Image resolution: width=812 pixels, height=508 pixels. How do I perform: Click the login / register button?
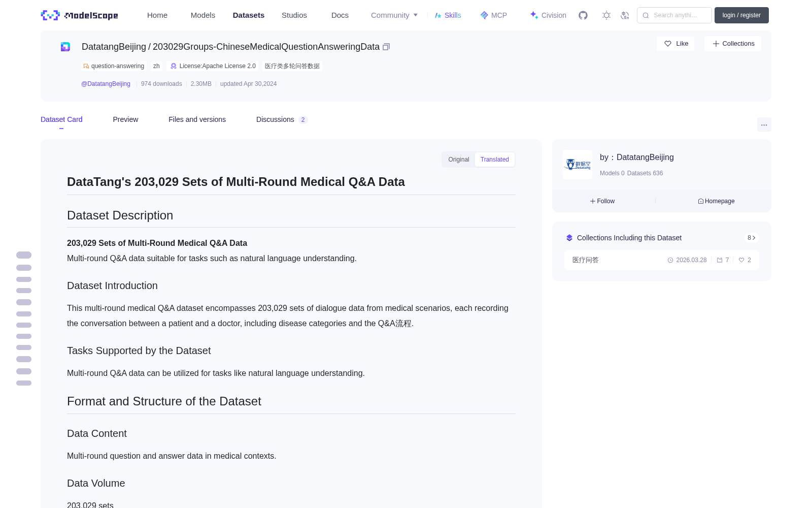coord(741,15)
